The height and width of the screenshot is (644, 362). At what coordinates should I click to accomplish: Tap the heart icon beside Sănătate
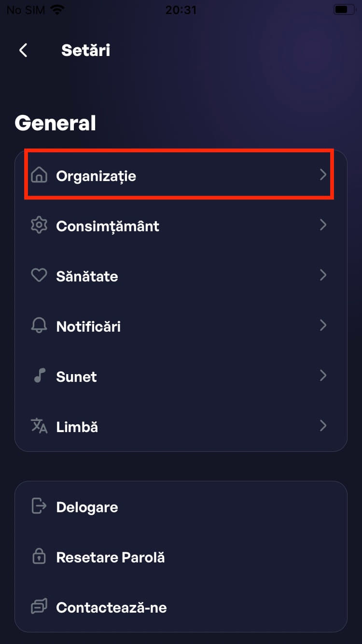(x=39, y=276)
